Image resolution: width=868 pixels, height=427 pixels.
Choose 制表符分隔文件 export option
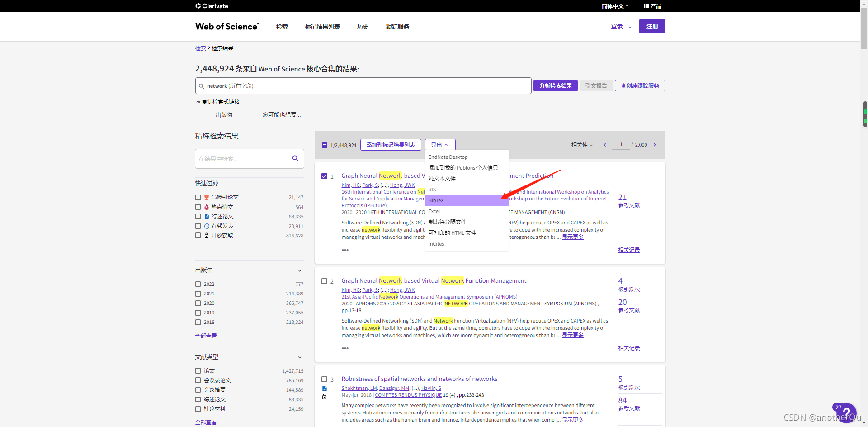(467, 222)
